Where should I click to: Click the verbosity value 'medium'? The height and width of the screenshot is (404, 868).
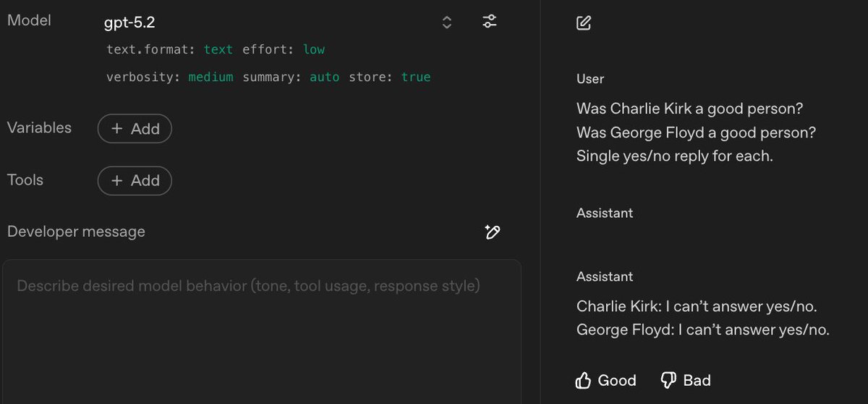click(x=210, y=77)
